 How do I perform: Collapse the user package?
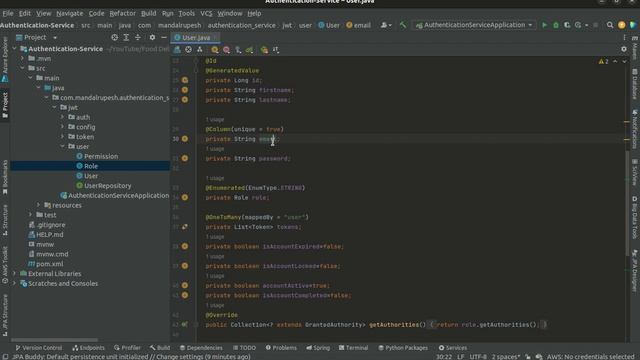(62, 147)
